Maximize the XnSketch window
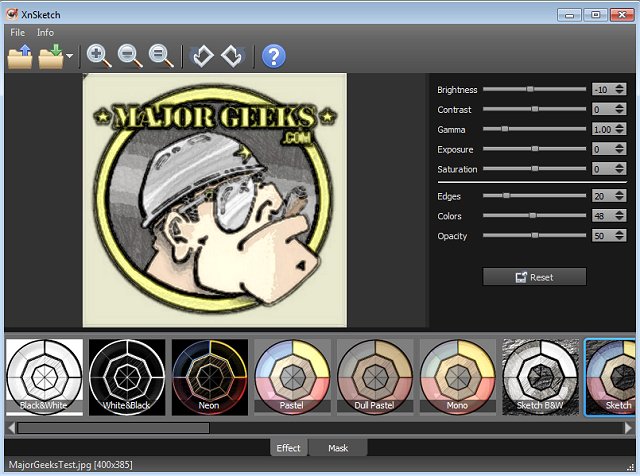640x476 pixels. [x=596, y=15]
